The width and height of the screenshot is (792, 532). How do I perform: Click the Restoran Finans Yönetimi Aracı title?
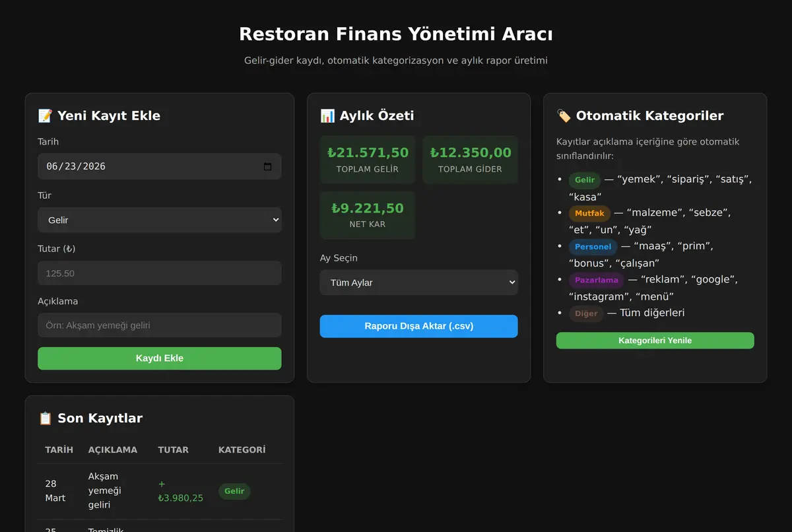(x=396, y=34)
